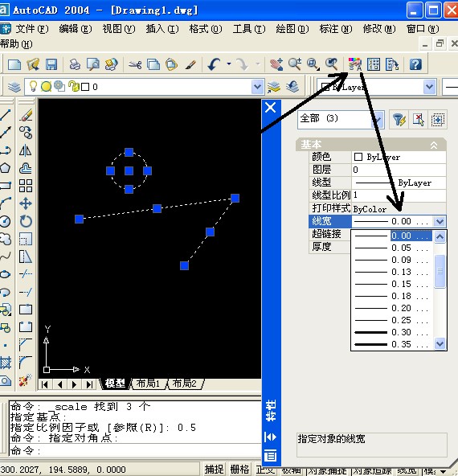Viewport: 458px width, 476px height.
Task: Click the lineweight list scrollbar thumb
Action: (440, 271)
